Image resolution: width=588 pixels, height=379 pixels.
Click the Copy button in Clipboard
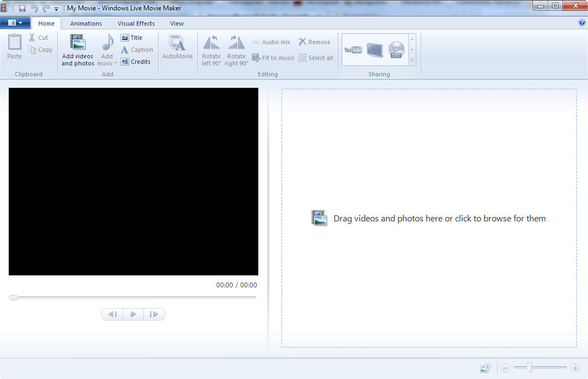click(40, 50)
